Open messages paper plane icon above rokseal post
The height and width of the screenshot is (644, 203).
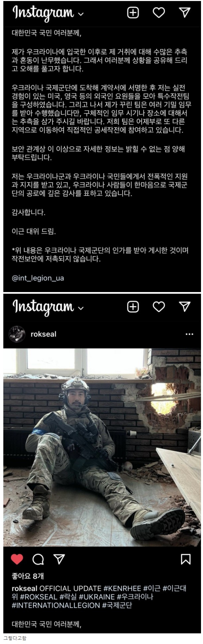tap(184, 306)
